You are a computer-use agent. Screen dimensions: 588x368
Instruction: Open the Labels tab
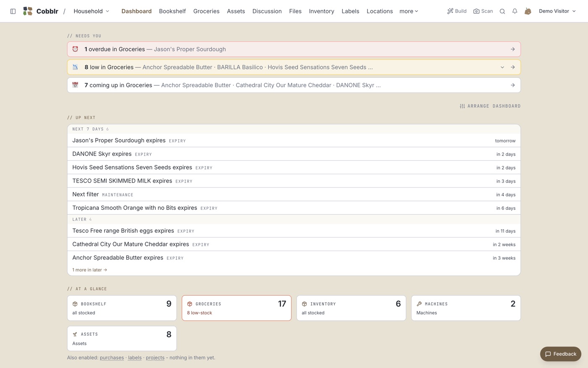pos(350,11)
